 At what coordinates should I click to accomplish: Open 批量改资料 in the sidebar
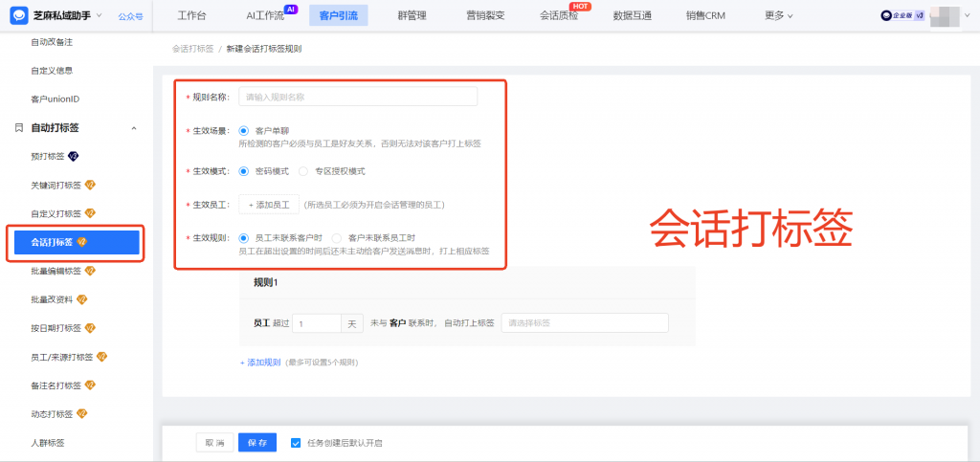(52, 299)
